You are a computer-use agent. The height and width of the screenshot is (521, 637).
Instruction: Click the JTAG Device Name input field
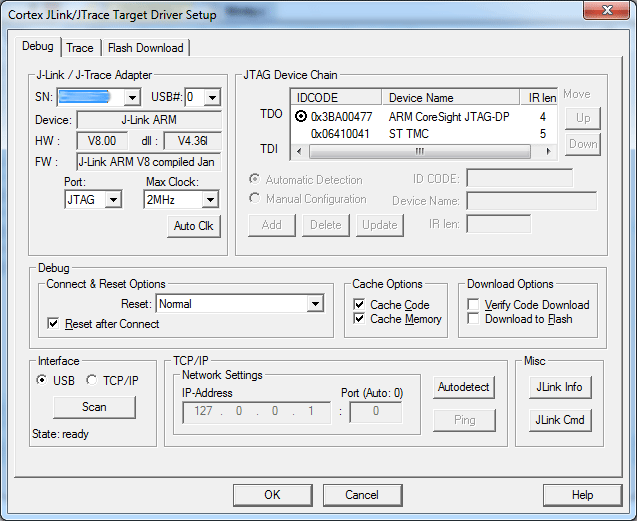(532, 201)
